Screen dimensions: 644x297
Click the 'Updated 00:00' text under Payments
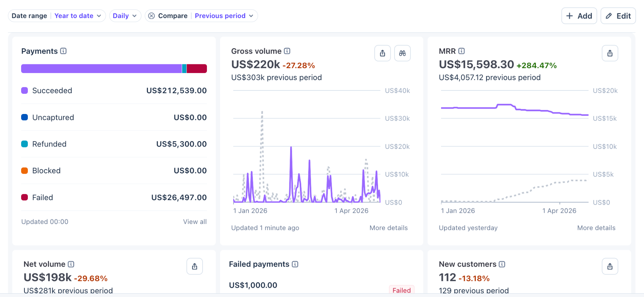point(45,222)
